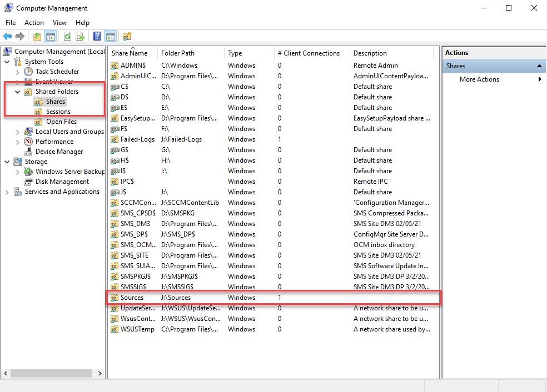Open the File menu
The height and width of the screenshot is (392, 547).
11,23
